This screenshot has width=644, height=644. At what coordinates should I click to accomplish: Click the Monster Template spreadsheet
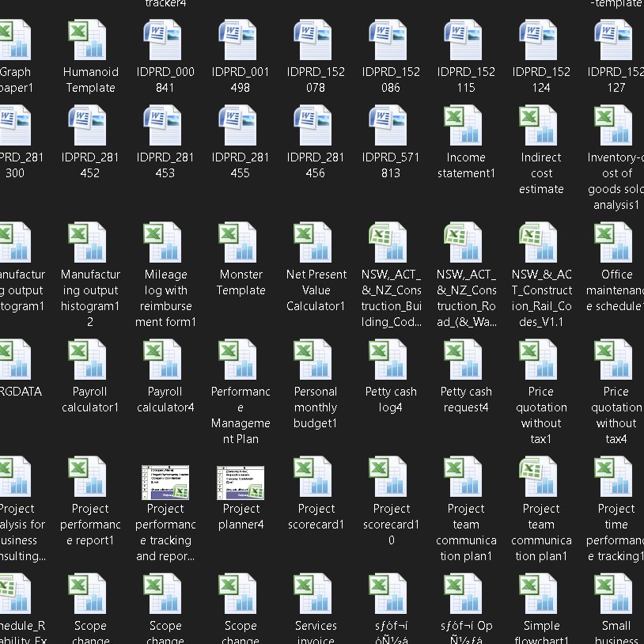pos(240,244)
